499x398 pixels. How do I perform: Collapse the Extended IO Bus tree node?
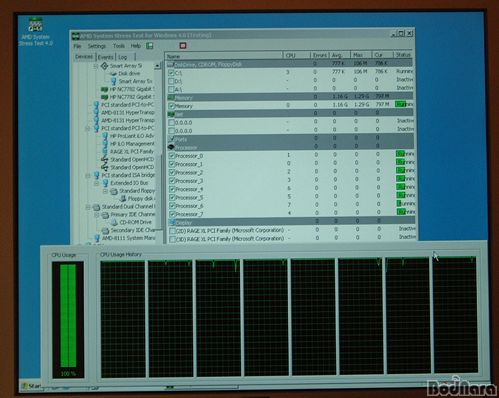coord(96,183)
